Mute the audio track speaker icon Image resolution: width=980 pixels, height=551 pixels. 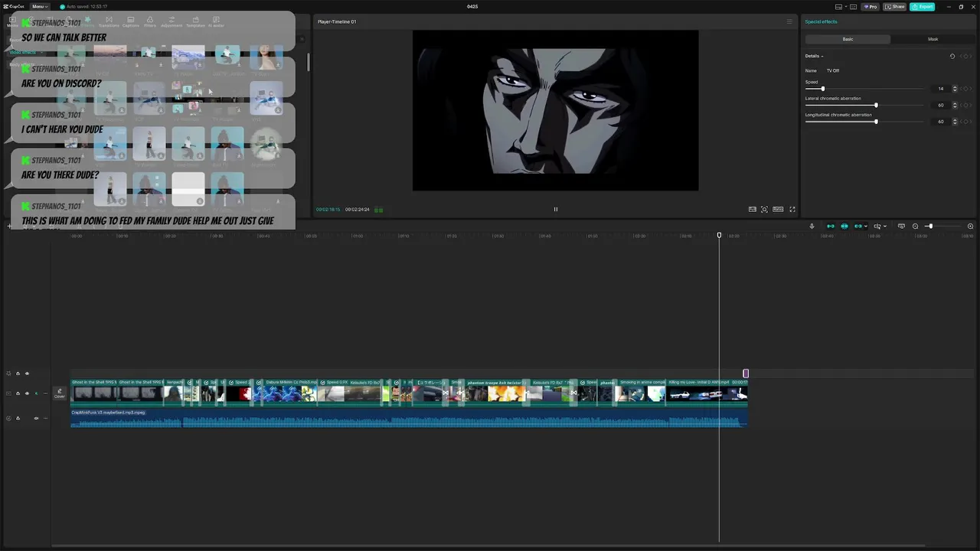(x=36, y=418)
